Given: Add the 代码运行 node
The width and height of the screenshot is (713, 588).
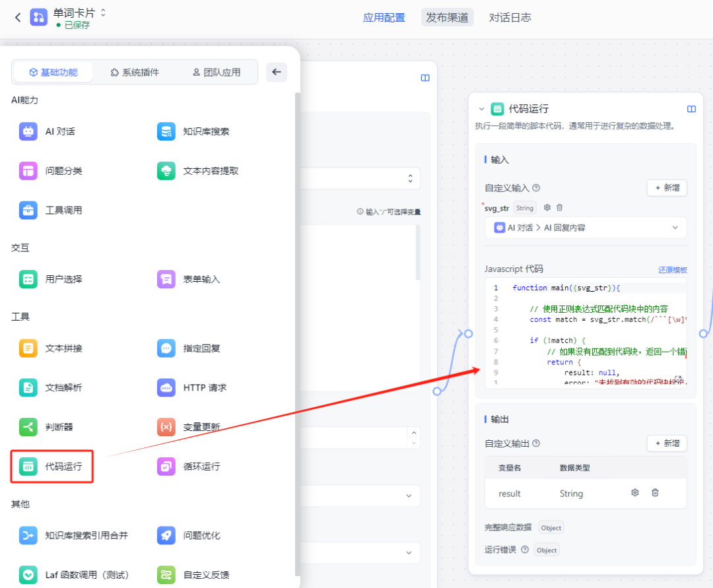Looking at the screenshot, I should point(51,467).
